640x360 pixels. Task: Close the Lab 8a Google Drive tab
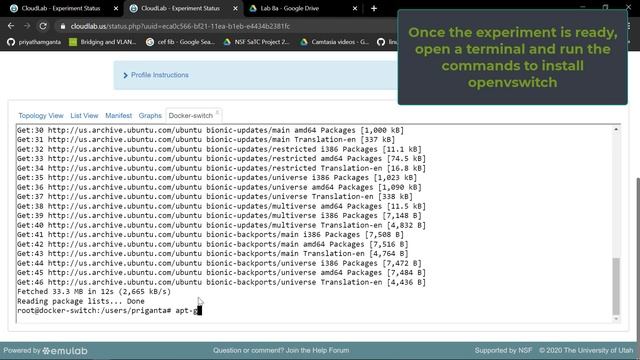tap(355, 8)
